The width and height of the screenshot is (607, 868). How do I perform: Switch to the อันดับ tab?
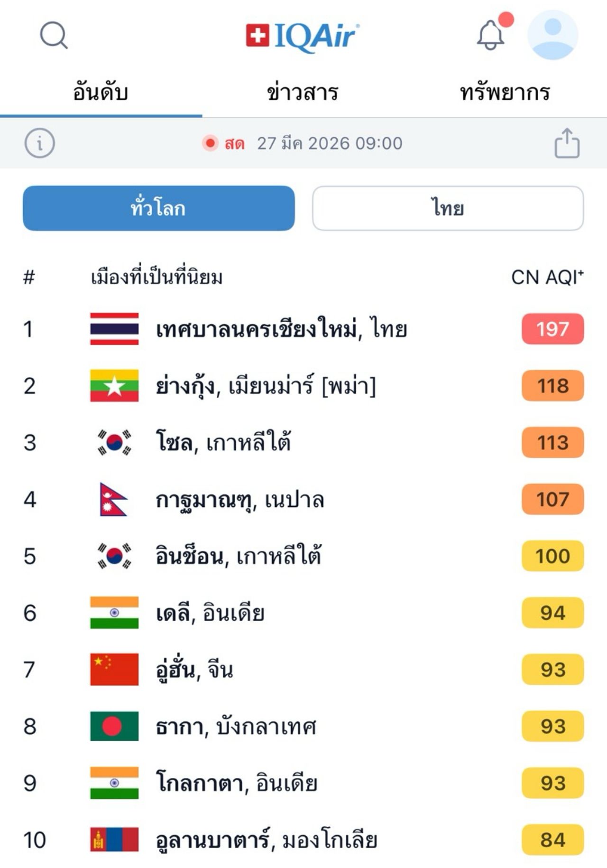(101, 92)
